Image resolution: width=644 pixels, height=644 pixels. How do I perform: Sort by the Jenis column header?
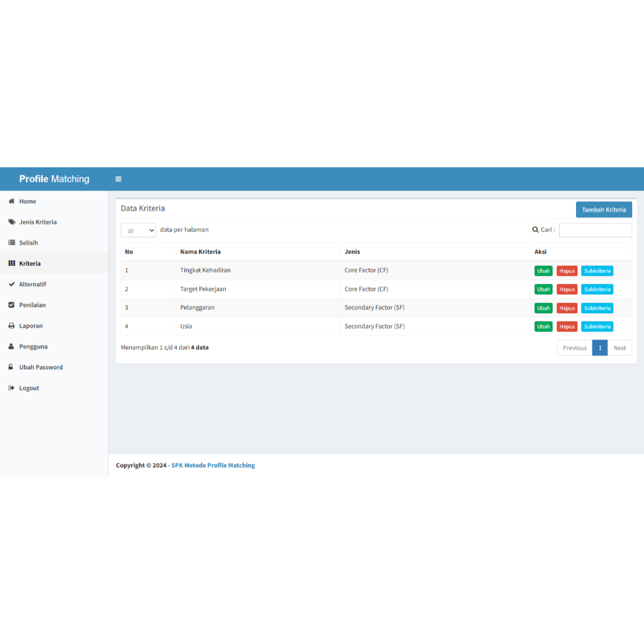pos(435,252)
